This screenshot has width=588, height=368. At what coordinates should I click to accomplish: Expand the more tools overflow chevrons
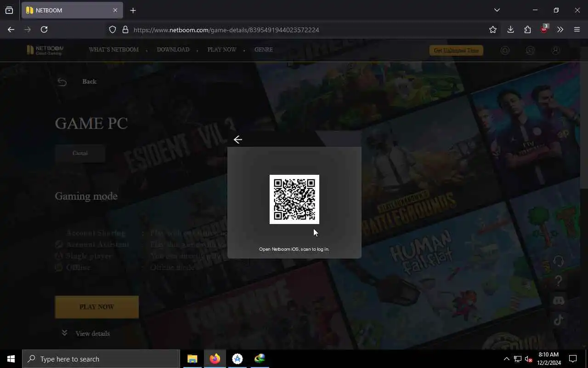tap(560, 29)
